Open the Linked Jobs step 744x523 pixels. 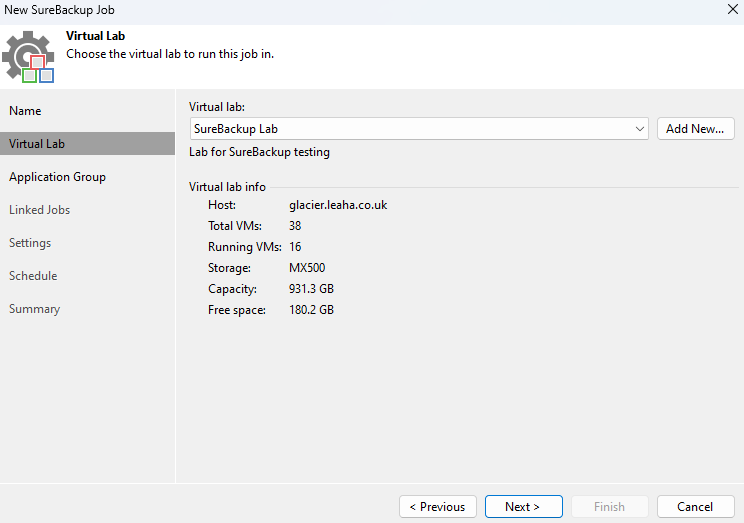tap(39, 210)
